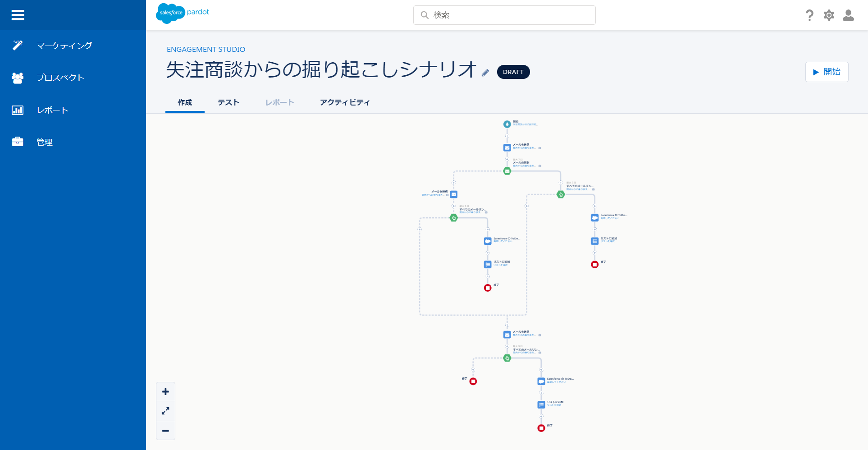Image resolution: width=868 pixels, height=450 pixels.
Task: Add step between first メールを送信 and メールの開封 trigger
Action: [x=507, y=159]
